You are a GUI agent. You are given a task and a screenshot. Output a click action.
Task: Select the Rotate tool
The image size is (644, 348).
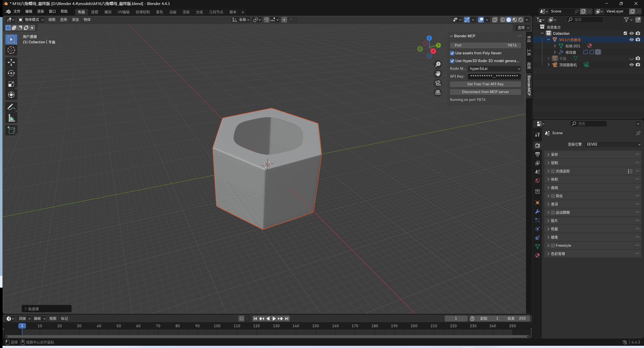11,73
